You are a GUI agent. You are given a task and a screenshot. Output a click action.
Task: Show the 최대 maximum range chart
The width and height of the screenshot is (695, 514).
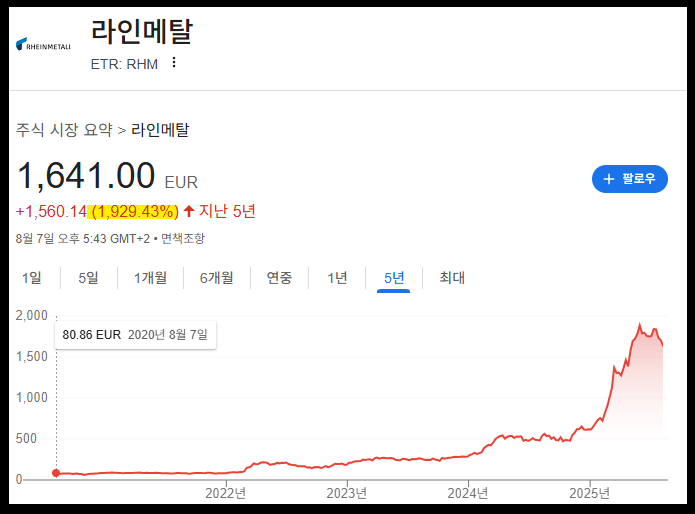[x=452, y=278]
